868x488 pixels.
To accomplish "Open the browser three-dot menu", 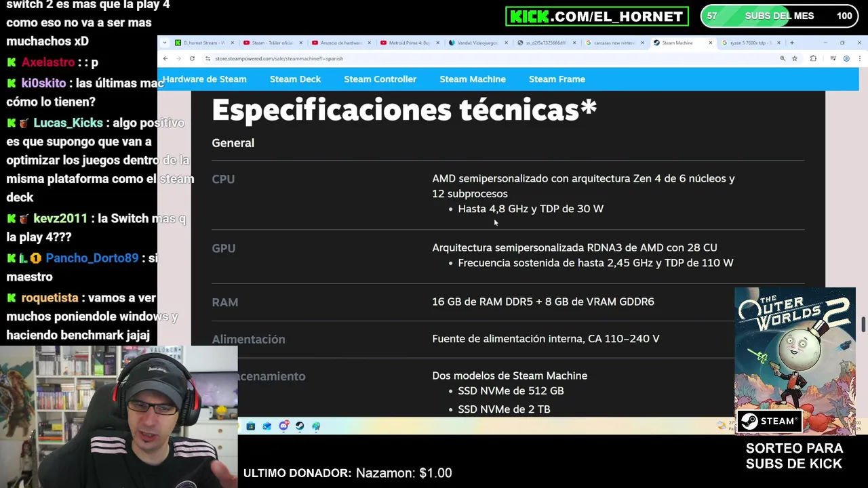I will [859, 58].
